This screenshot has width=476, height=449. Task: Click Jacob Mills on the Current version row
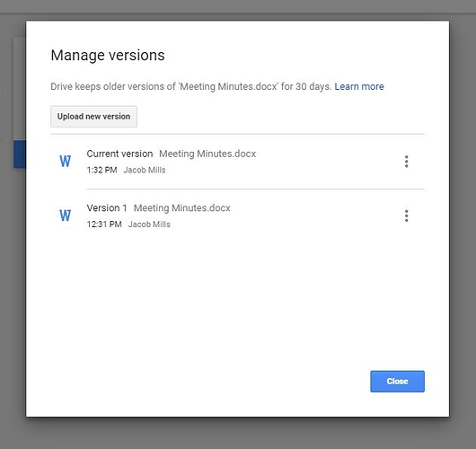(x=145, y=170)
